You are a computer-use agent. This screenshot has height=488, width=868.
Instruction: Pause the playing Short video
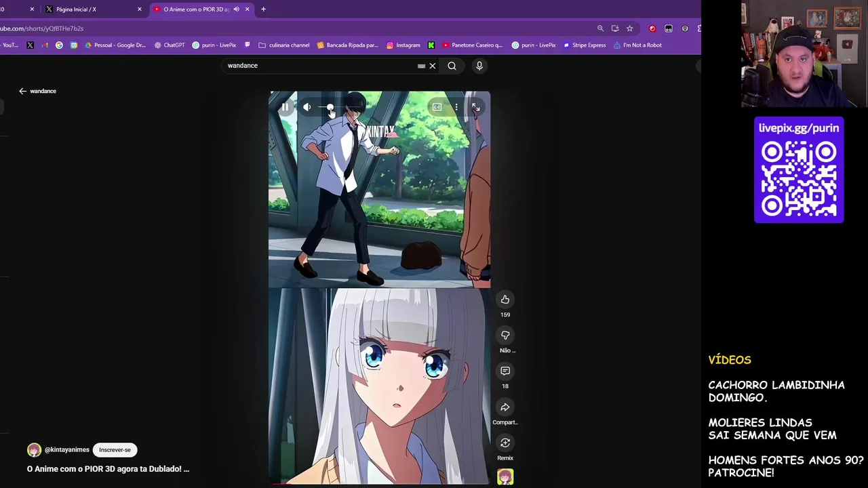tap(285, 107)
